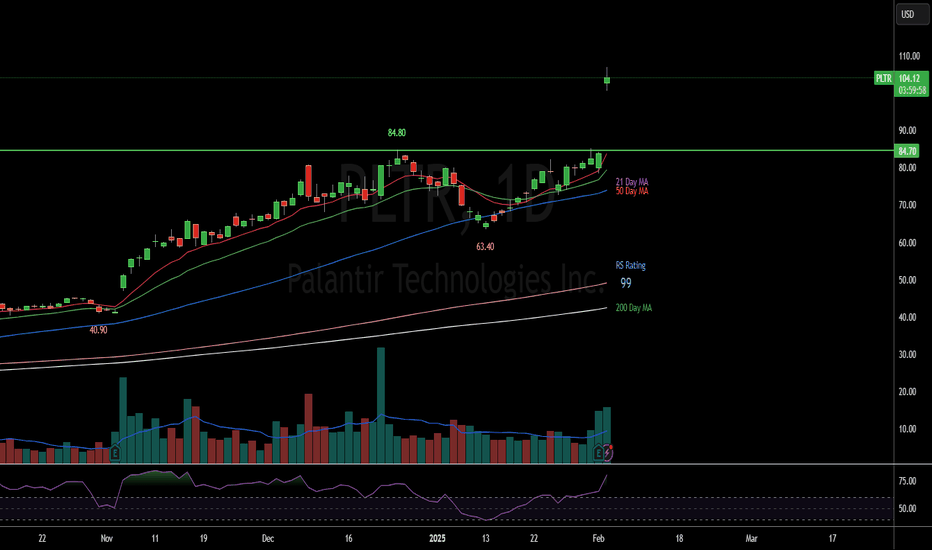Click the 104.12 last price label
Viewport: 932px width, 550px height.
[911, 78]
